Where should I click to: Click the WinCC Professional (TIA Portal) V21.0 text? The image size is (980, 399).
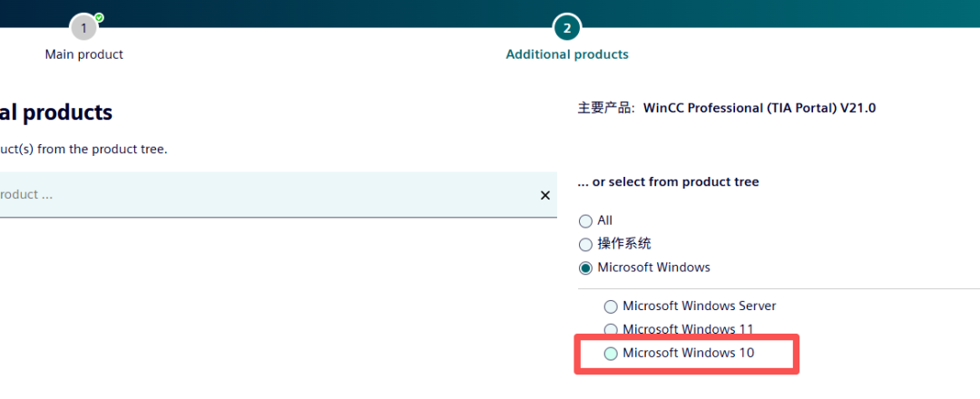coord(759,108)
